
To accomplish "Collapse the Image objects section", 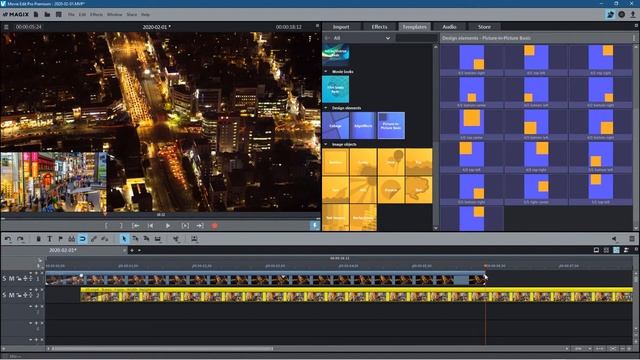I will pyautogui.click(x=326, y=144).
